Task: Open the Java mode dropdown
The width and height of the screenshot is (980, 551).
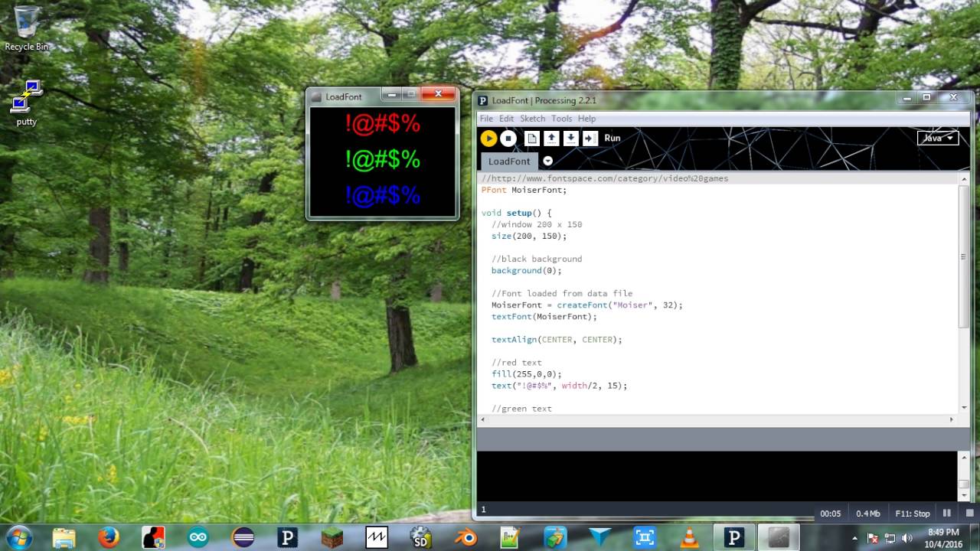Action: pyautogui.click(x=938, y=138)
